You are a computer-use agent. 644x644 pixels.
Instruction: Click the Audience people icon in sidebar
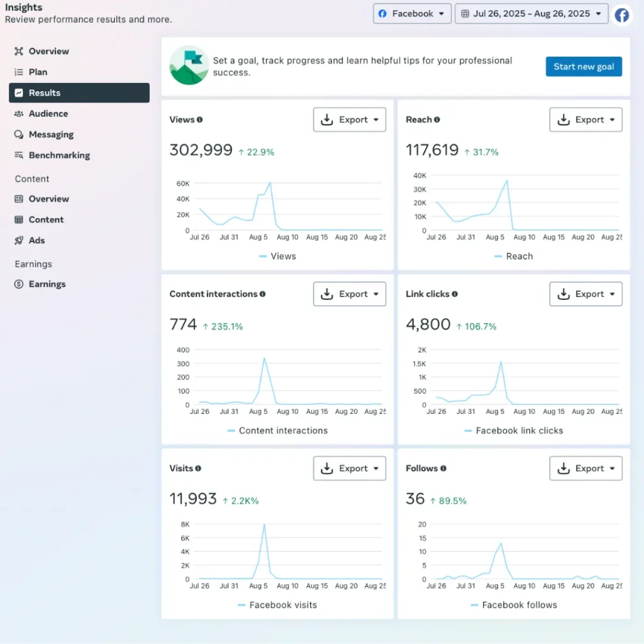pos(19,114)
